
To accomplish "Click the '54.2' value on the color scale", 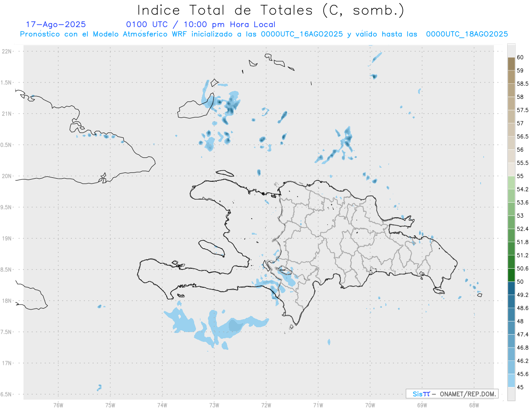I will click(523, 189).
